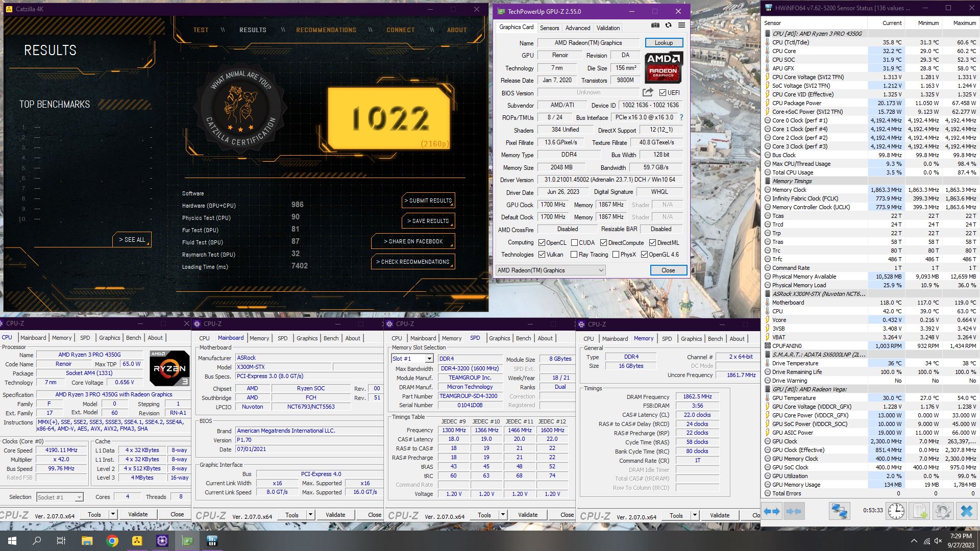980x551 pixels.
Task: Click the Lookup button in GPU-Z
Action: tap(664, 43)
